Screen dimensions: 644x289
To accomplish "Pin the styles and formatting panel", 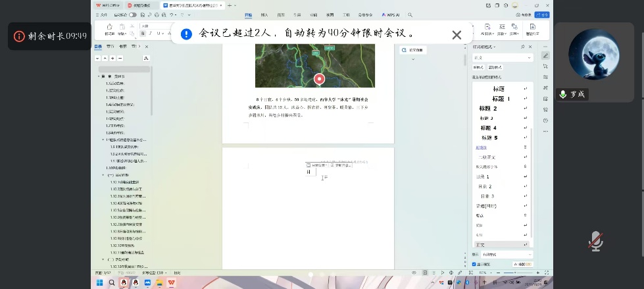I will (523, 47).
